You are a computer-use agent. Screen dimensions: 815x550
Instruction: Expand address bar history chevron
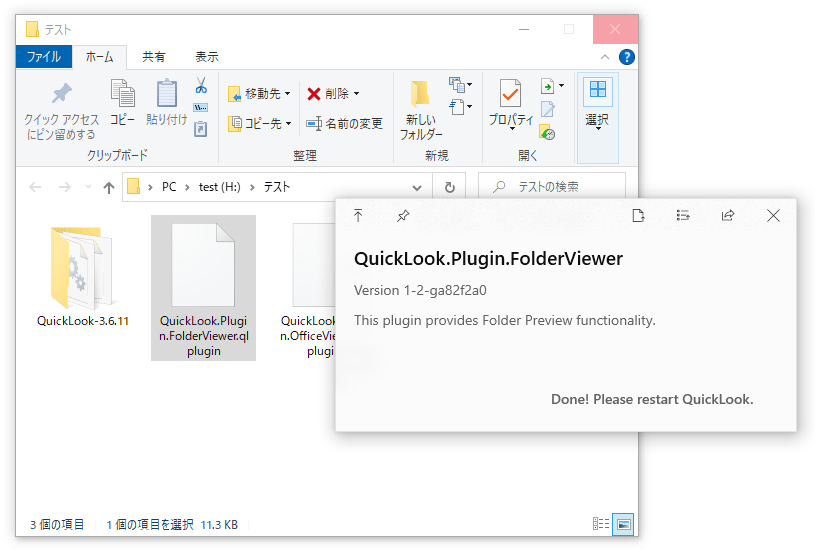point(417,188)
